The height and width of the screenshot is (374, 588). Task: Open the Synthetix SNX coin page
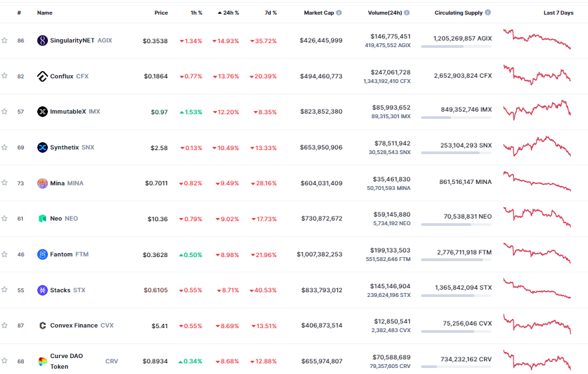72,147
